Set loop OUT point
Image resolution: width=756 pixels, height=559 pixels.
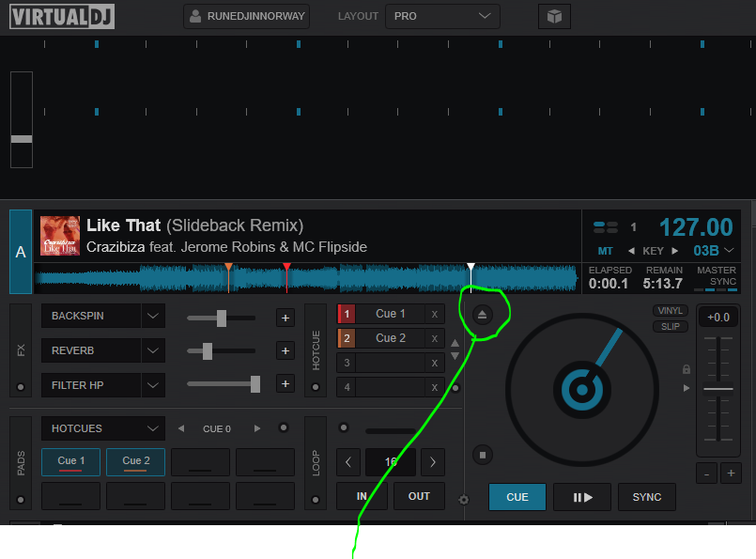pos(419,496)
